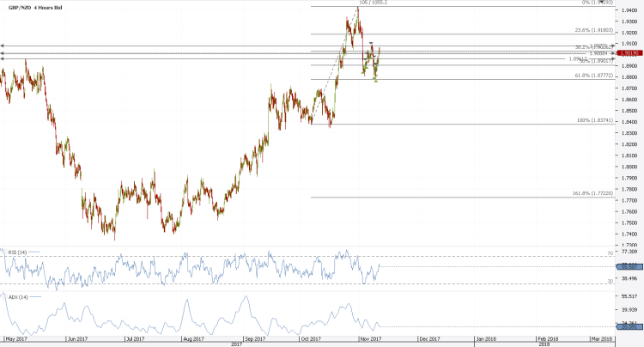Click the 105 / 1055.2 measurement label

pyautogui.click(x=373, y=3)
